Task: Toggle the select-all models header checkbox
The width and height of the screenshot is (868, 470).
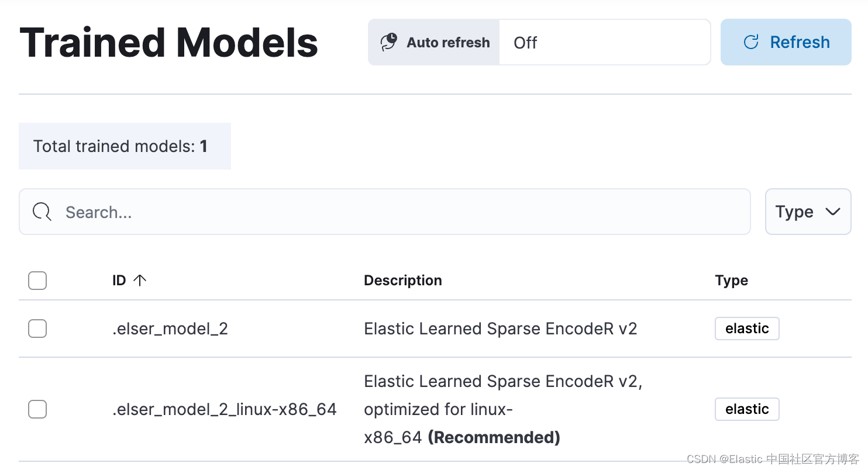Action: click(x=37, y=281)
